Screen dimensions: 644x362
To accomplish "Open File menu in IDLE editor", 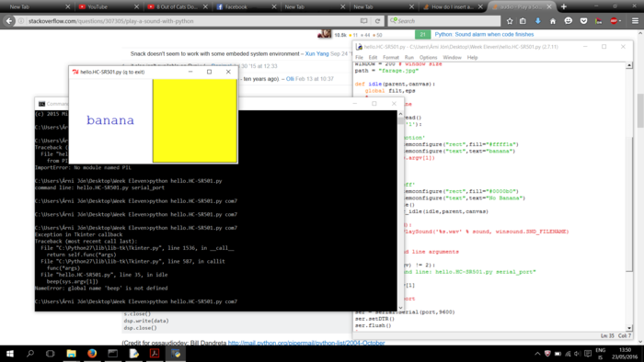I will pyautogui.click(x=360, y=57).
